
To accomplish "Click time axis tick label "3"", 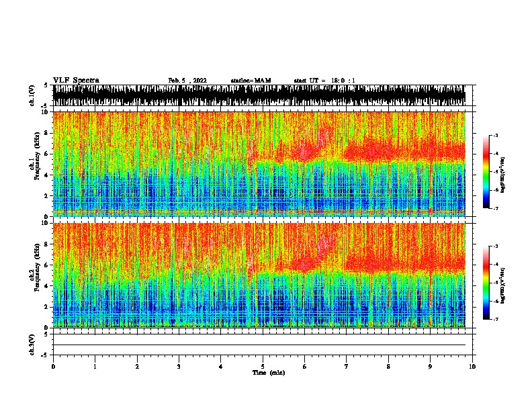I will click(x=179, y=367).
